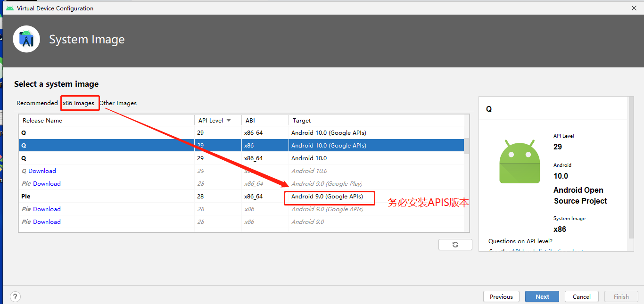This screenshot has height=304, width=644.
Task: Click the Android Studio logo in header
Action: (x=26, y=39)
